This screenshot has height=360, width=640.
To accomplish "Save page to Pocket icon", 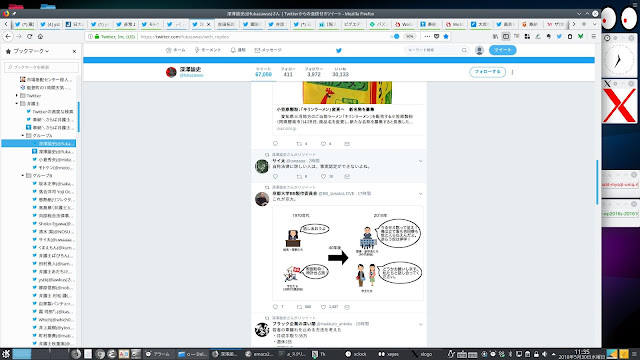I will (x=436, y=36).
